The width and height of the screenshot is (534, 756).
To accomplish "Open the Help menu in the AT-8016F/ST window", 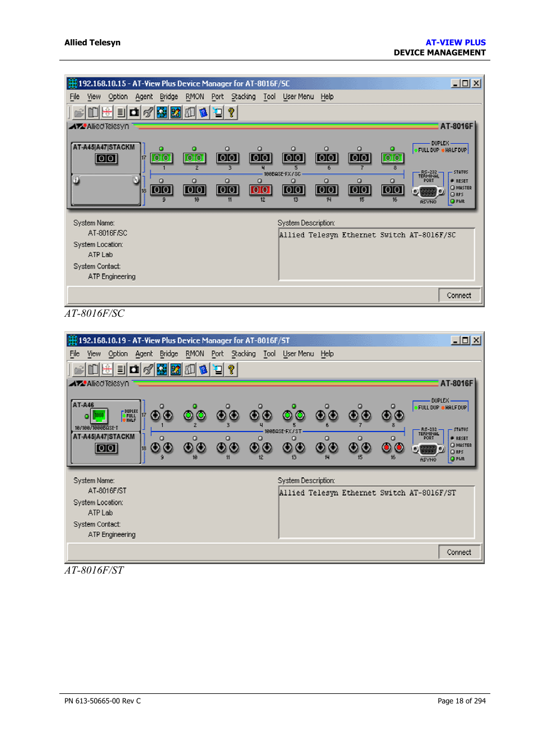I will [x=327, y=354].
